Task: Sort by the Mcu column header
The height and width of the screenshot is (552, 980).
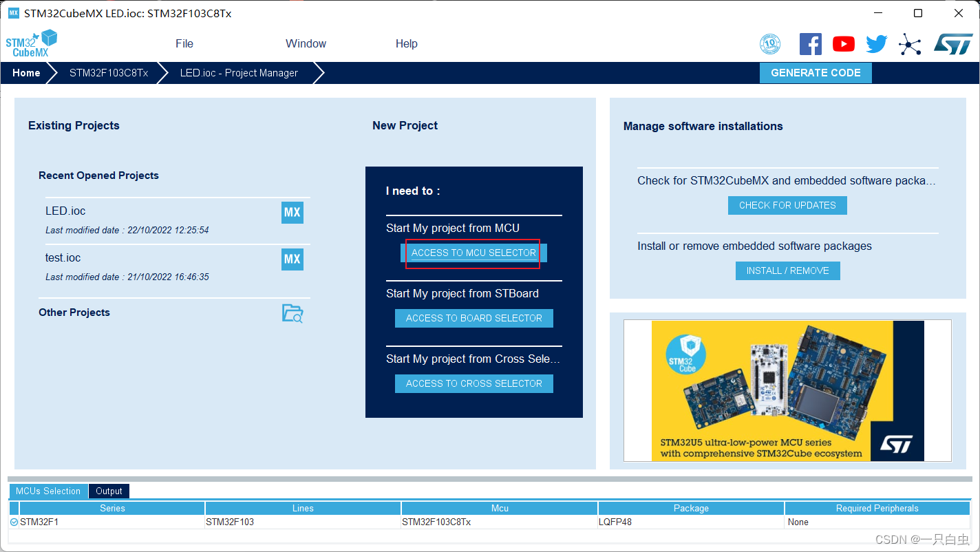Action: [x=500, y=508]
